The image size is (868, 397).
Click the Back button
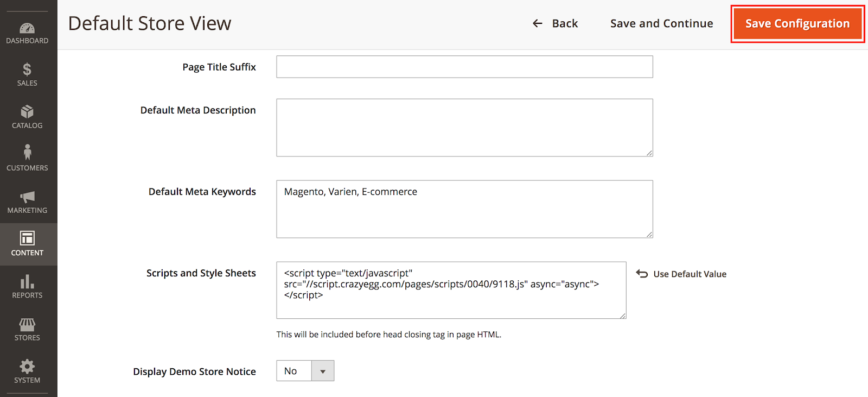point(555,23)
